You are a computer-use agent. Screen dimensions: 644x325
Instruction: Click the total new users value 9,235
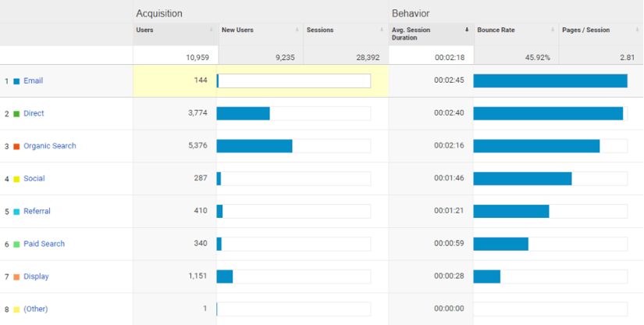point(285,58)
